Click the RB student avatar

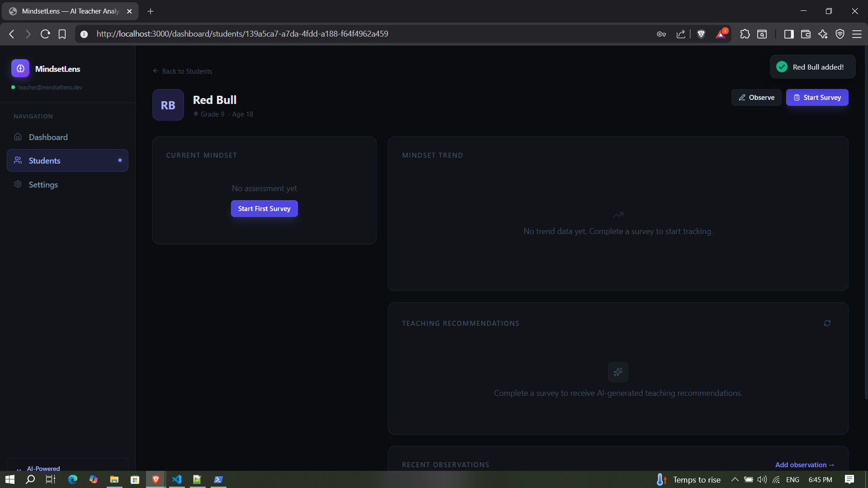click(168, 105)
